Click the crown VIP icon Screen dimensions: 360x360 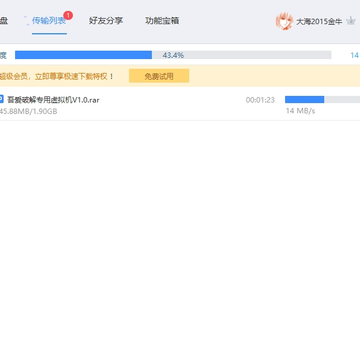[351, 21]
